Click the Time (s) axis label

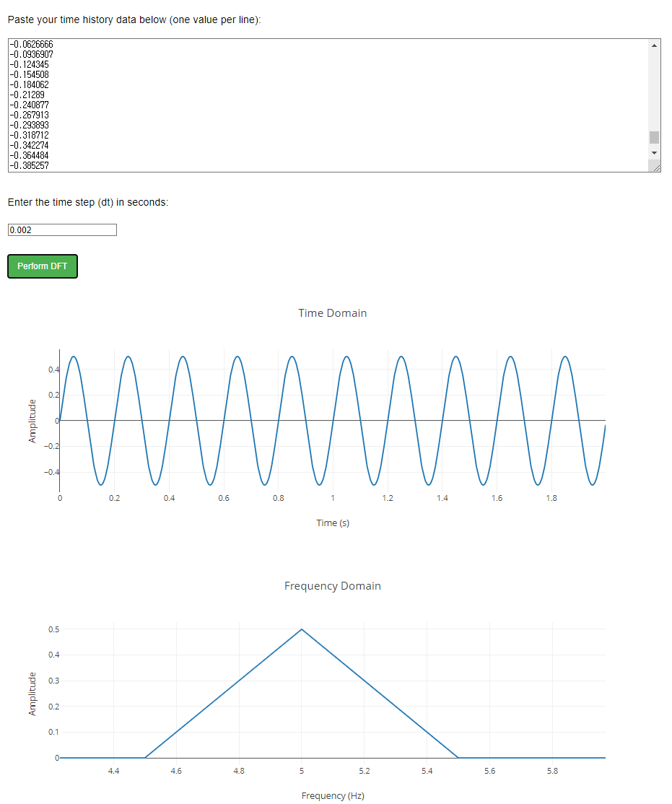pos(332,523)
